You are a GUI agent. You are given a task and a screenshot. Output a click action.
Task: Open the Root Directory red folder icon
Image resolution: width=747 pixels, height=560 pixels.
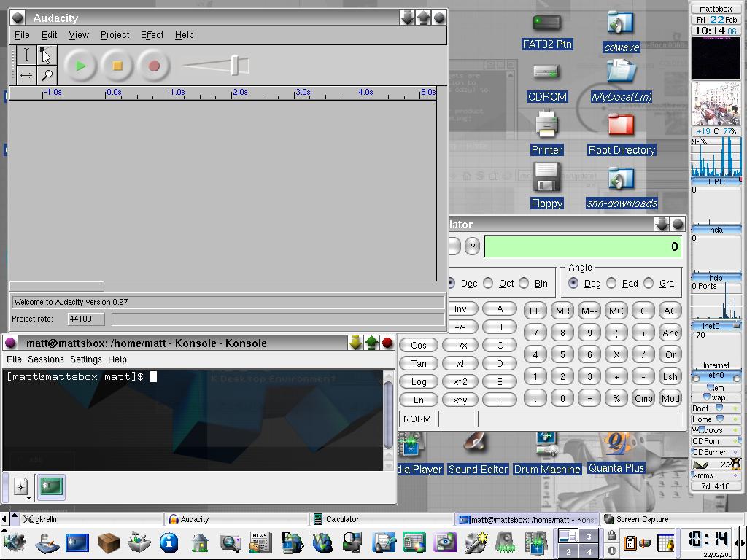click(622, 135)
